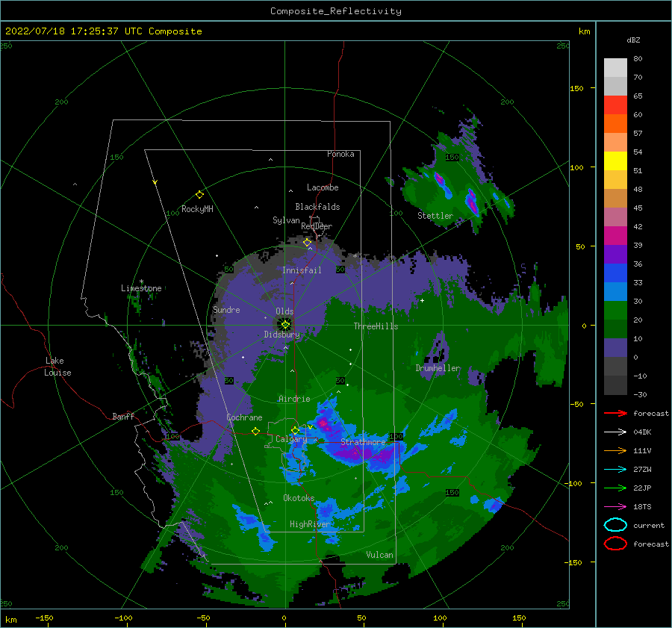Image resolution: width=672 pixels, height=628 pixels.
Task: Click the red forecast ellipse legend icon
Action: point(615,544)
